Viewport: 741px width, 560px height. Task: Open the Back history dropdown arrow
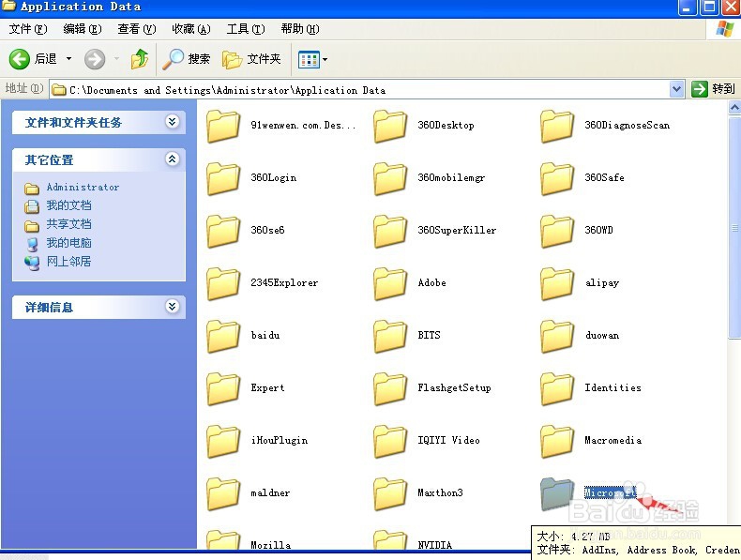pos(69,59)
